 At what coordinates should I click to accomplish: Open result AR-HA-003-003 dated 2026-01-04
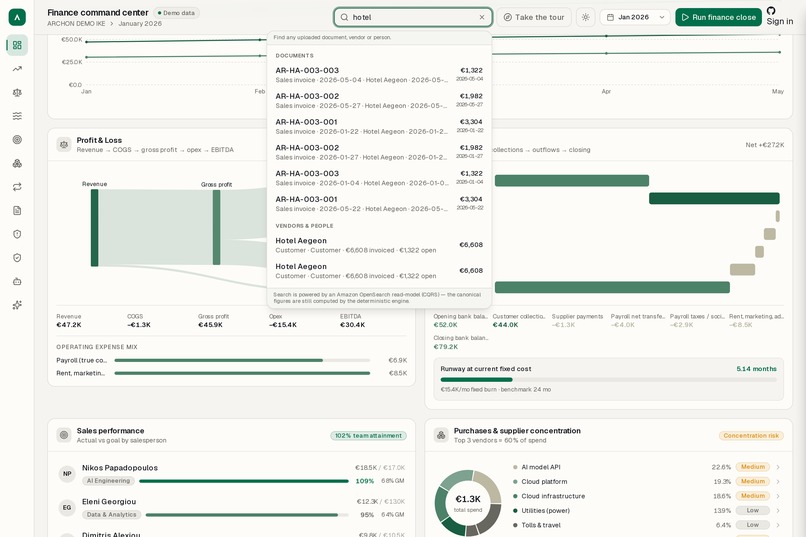click(379, 178)
